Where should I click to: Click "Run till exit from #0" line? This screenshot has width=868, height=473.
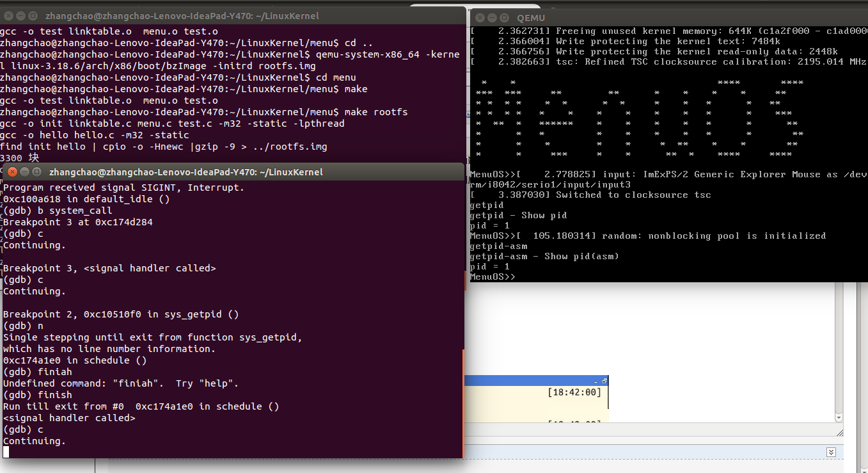[x=141, y=406]
